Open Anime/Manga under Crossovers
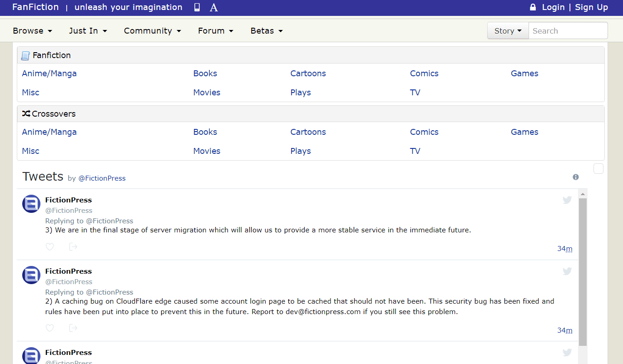 click(49, 132)
